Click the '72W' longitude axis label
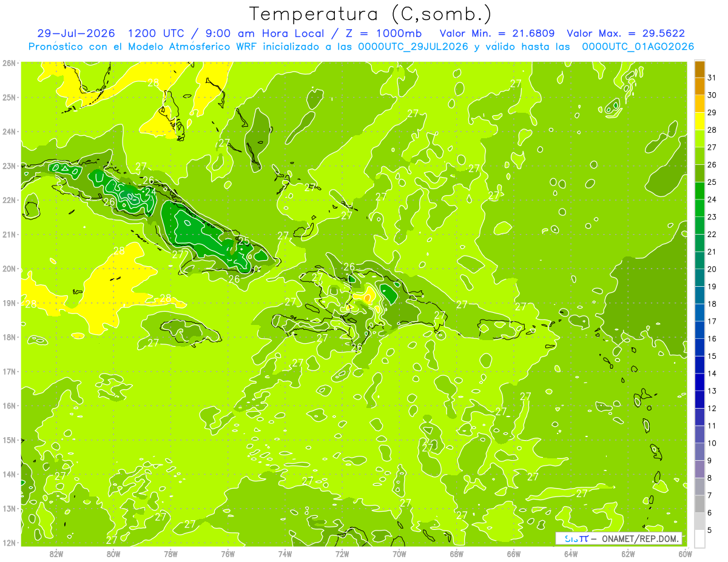The width and height of the screenshot is (728, 562). coord(342,554)
